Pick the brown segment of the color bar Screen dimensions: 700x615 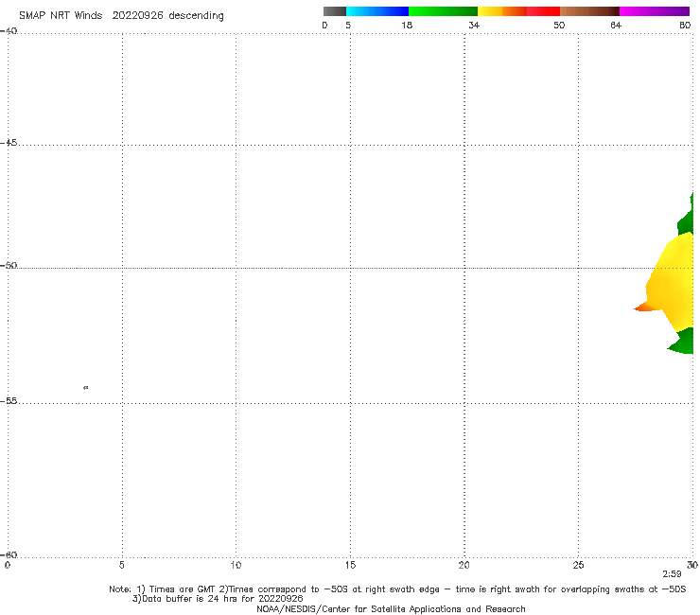point(589,11)
